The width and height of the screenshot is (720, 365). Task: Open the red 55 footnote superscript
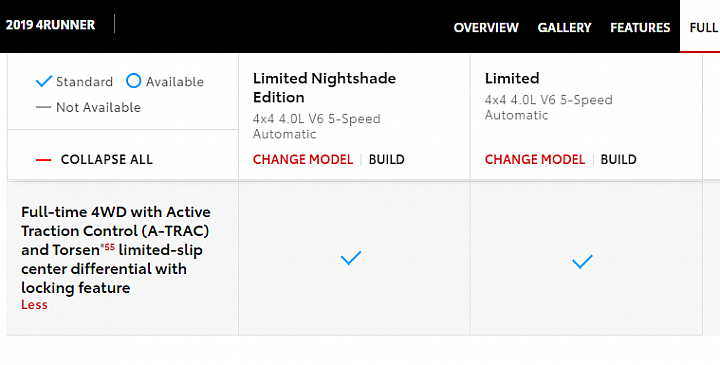point(108,247)
